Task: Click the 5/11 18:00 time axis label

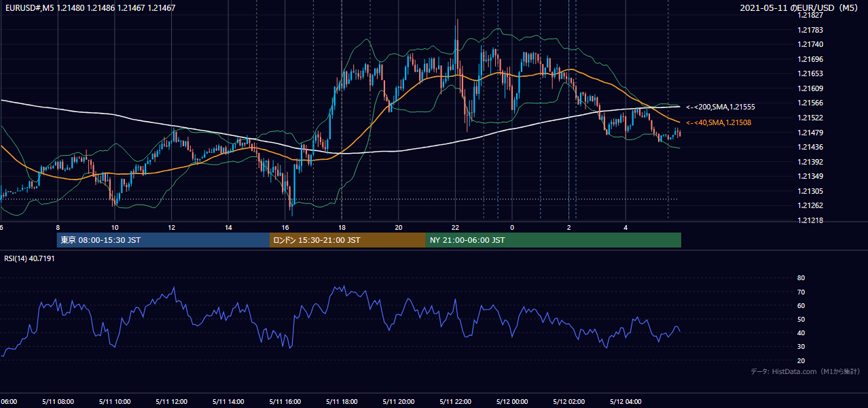Action: point(342,402)
